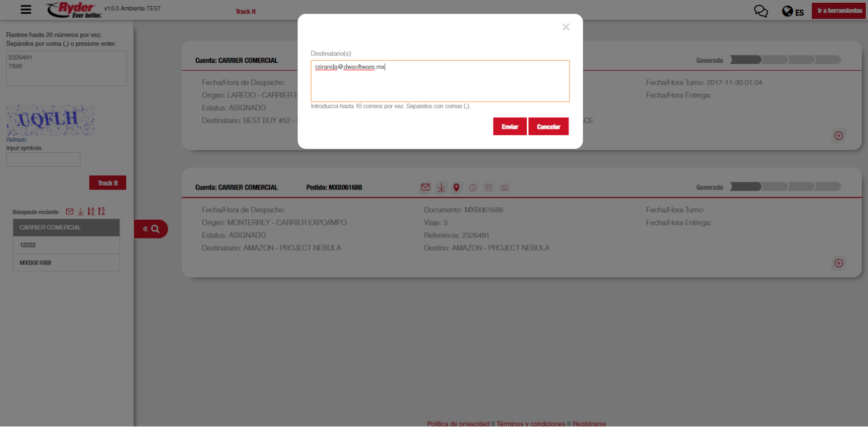Click the Enviar button
Screen dimensions: 868x427
(510, 127)
